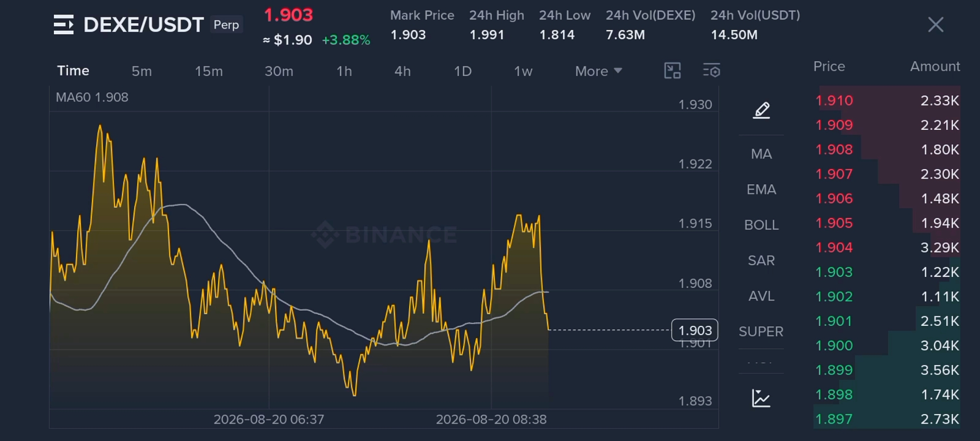Select the 4h interval
Screen dimensions: 980x441
(403, 71)
